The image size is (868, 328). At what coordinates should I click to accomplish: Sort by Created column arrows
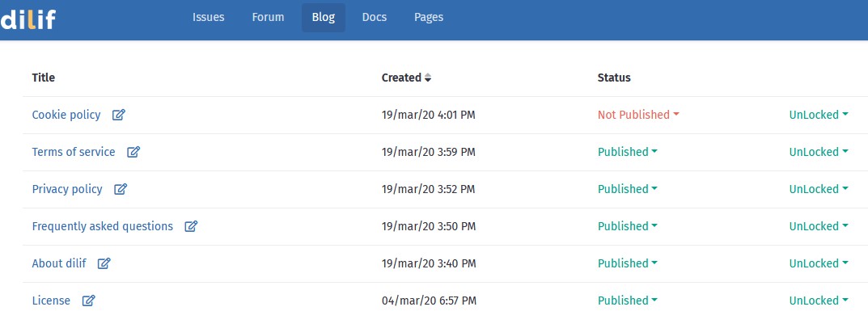pos(428,78)
